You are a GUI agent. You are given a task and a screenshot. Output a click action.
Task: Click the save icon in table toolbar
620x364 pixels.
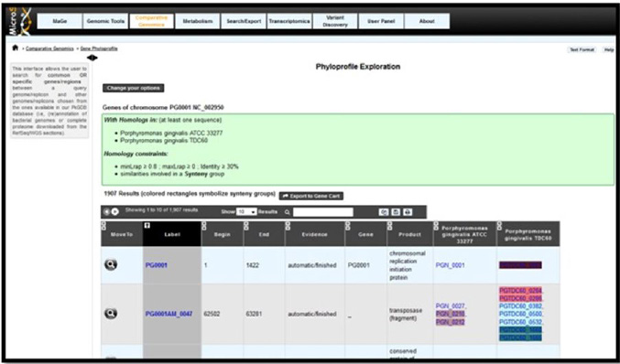[x=396, y=212]
